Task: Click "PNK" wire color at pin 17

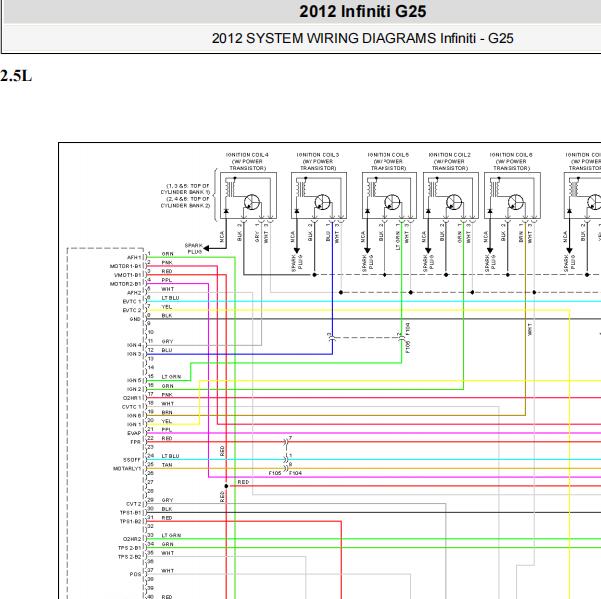Action: tap(167, 395)
